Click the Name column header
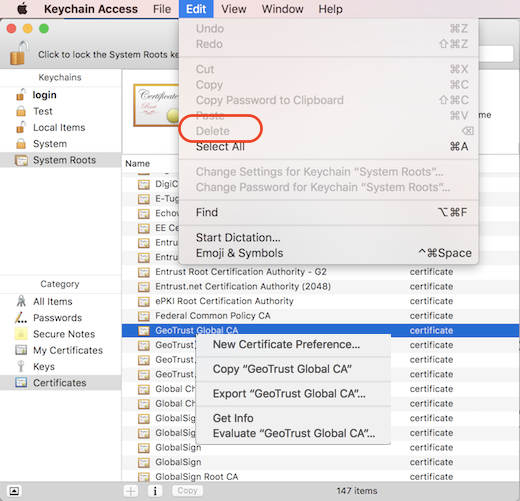Viewport: 520px width, 501px height. 137,164
